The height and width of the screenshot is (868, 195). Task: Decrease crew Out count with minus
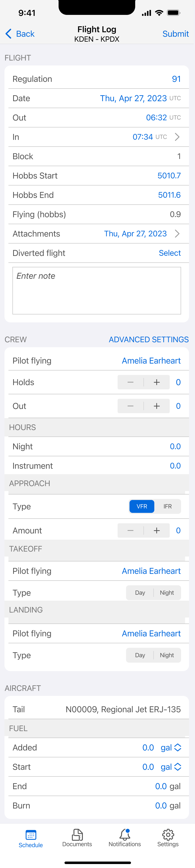point(130,406)
